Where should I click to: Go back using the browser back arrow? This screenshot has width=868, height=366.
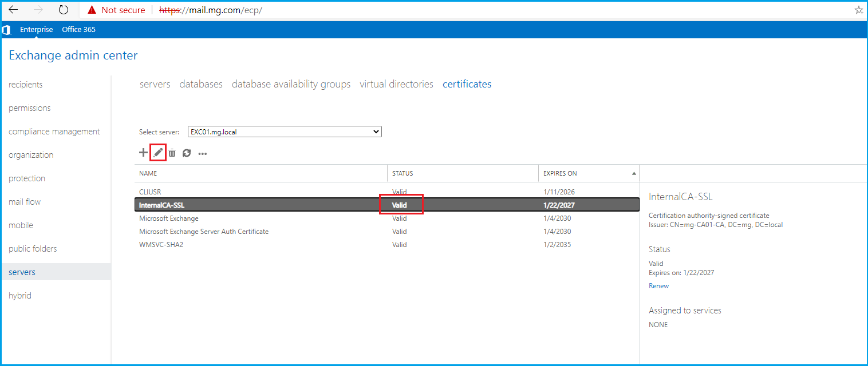(x=13, y=10)
